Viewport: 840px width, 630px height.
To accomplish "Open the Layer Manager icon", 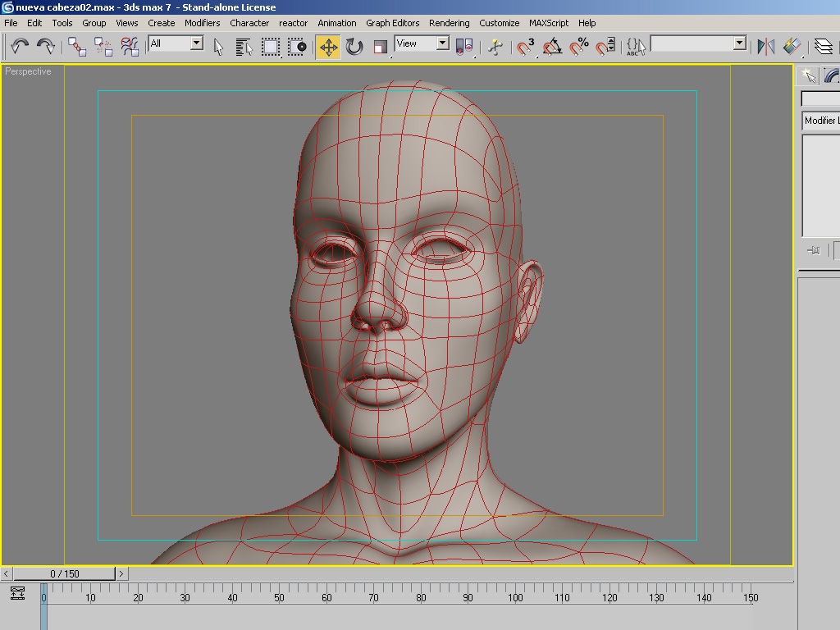I will [x=823, y=47].
